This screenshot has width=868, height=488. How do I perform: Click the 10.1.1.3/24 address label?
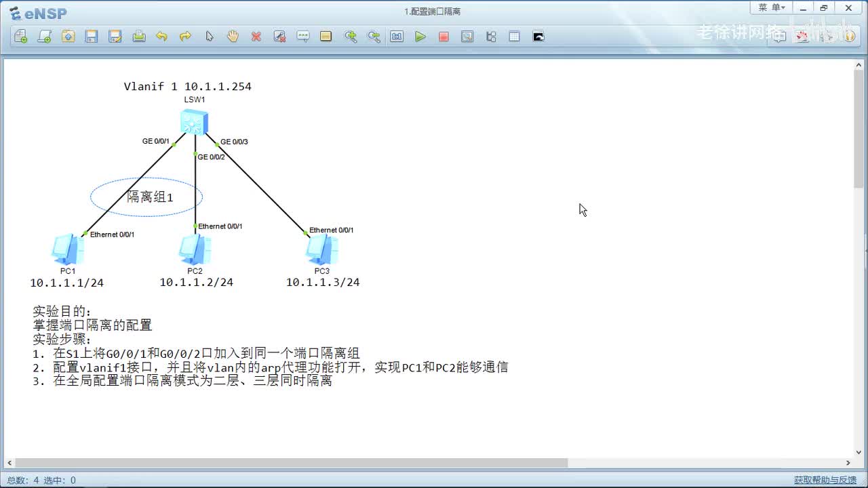pos(323,282)
